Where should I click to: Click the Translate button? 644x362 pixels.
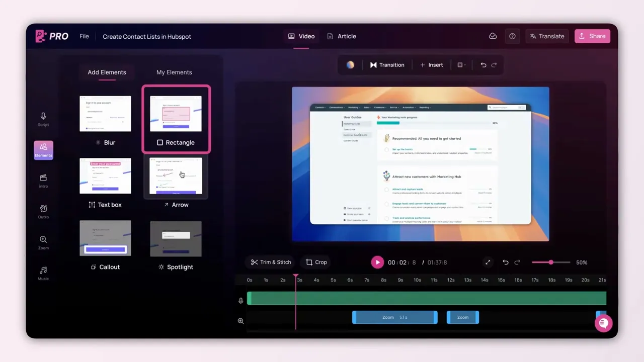coord(547,36)
